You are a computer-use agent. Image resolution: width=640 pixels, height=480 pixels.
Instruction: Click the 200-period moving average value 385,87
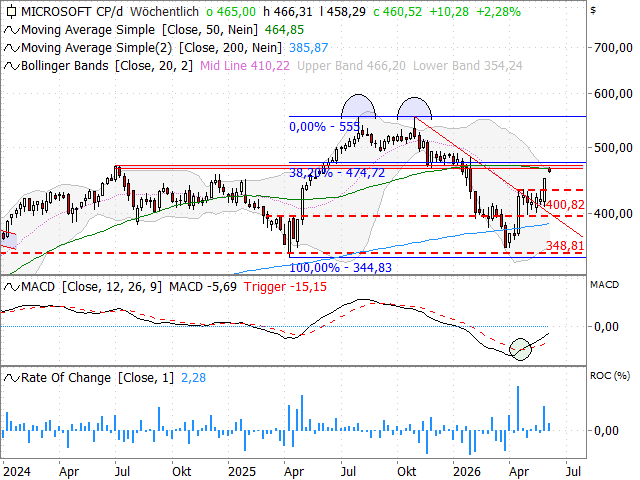coord(309,48)
